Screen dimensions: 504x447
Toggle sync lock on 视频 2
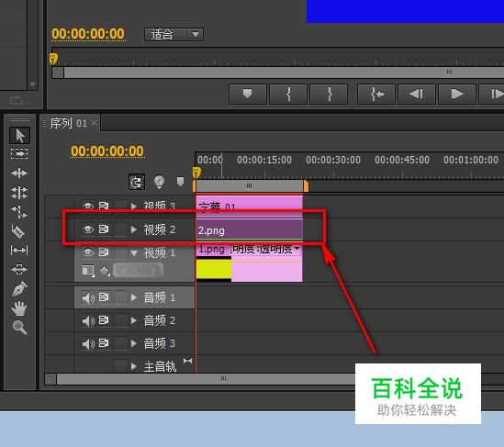point(103,229)
